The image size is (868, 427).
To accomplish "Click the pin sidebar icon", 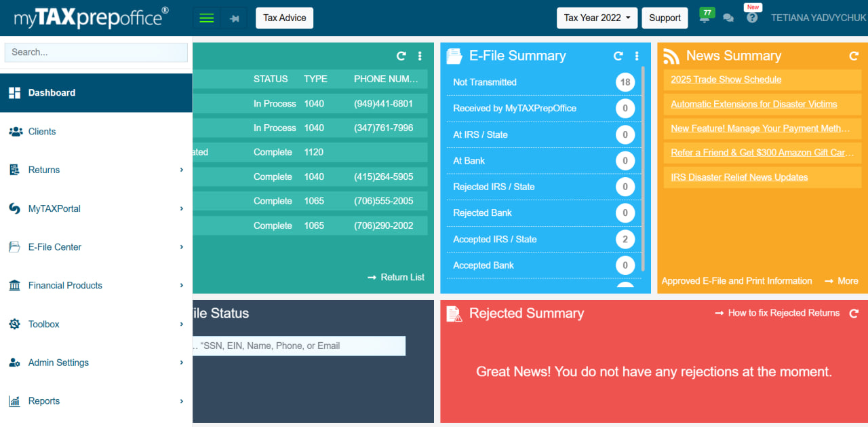I will [235, 18].
